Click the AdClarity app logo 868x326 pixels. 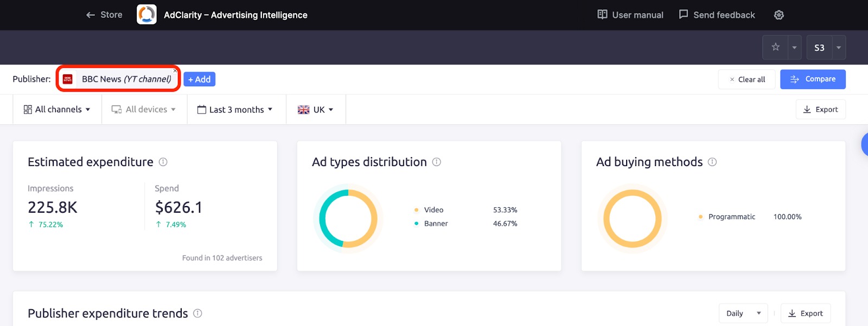pyautogui.click(x=146, y=15)
